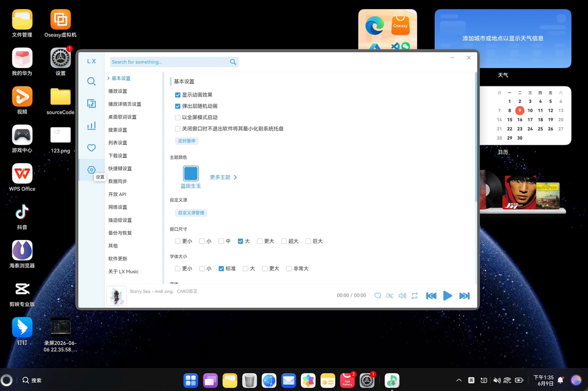Show hidden tray icons arrow
Image resolution: width=588 pixels, height=391 pixels.
[x=459, y=380]
